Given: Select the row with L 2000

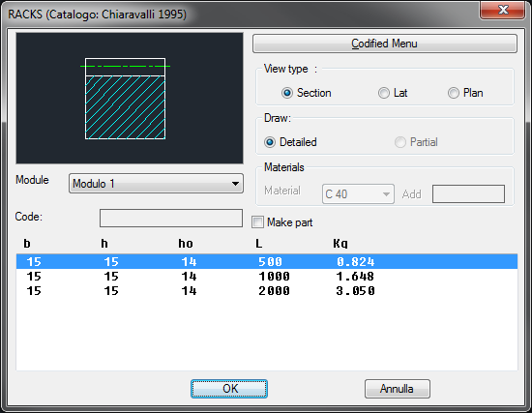Looking at the screenshot, I should point(267,290).
